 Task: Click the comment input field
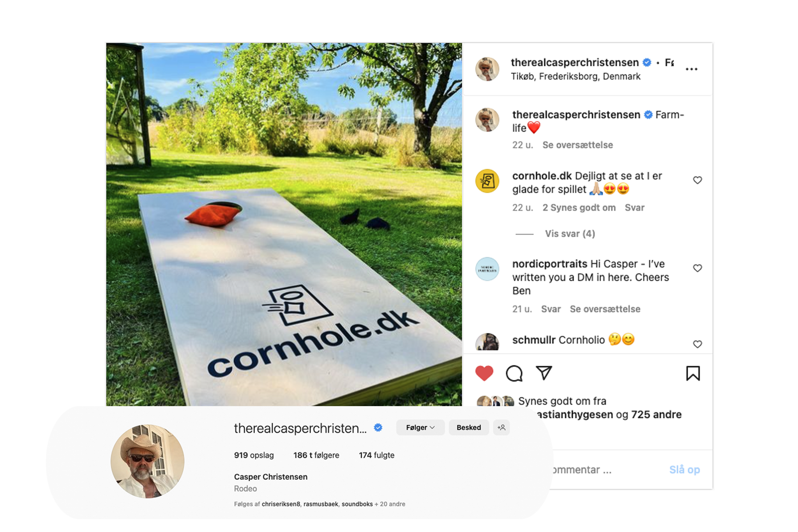coord(608,470)
